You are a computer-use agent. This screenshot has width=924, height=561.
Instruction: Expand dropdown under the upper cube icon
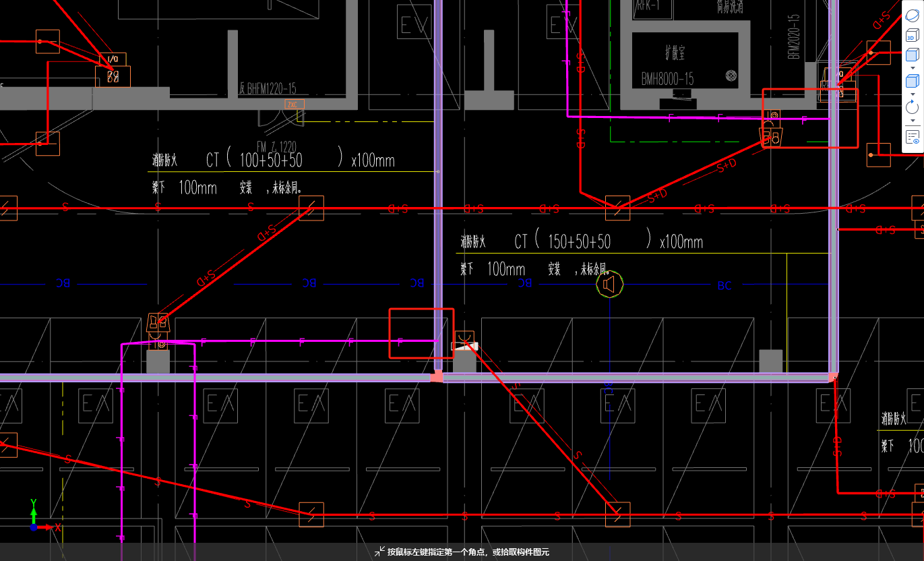coord(913,68)
